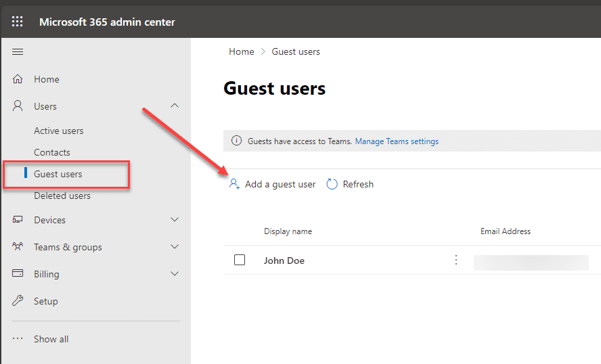Click the Users person icon

pyautogui.click(x=18, y=106)
